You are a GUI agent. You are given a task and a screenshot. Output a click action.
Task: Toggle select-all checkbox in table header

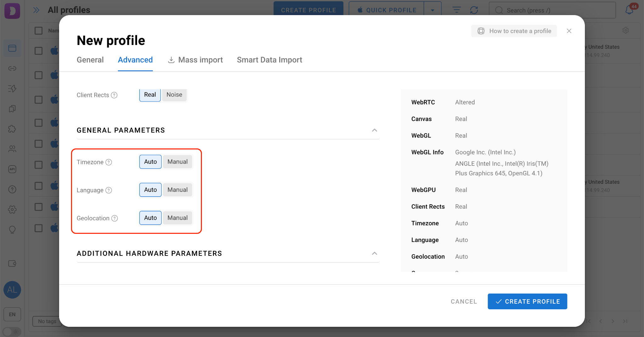pyautogui.click(x=38, y=31)
